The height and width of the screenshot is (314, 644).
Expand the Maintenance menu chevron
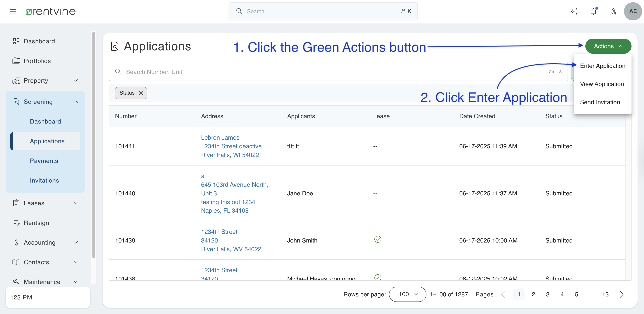(x=76, y=281)
